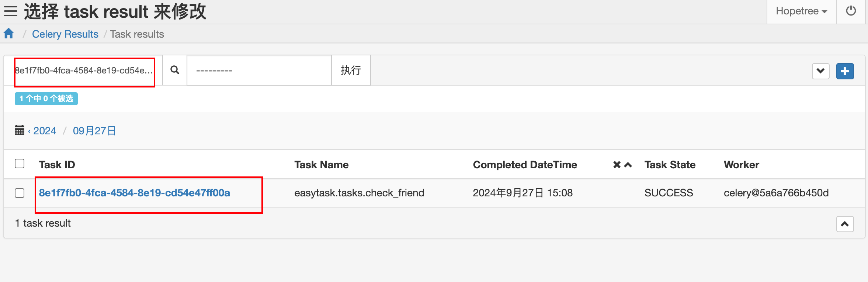The image size is (868, 282).
Task: Toggle sort order arrow for Completed DateTime
Action: click(628, 165)
